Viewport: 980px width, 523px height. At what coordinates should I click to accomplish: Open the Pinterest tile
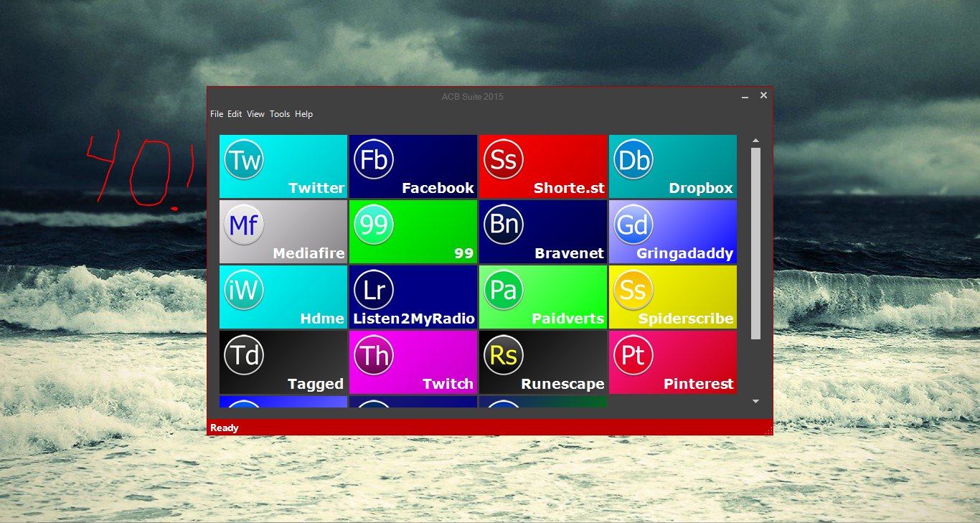pyautogui.click(x=673, y=362)
